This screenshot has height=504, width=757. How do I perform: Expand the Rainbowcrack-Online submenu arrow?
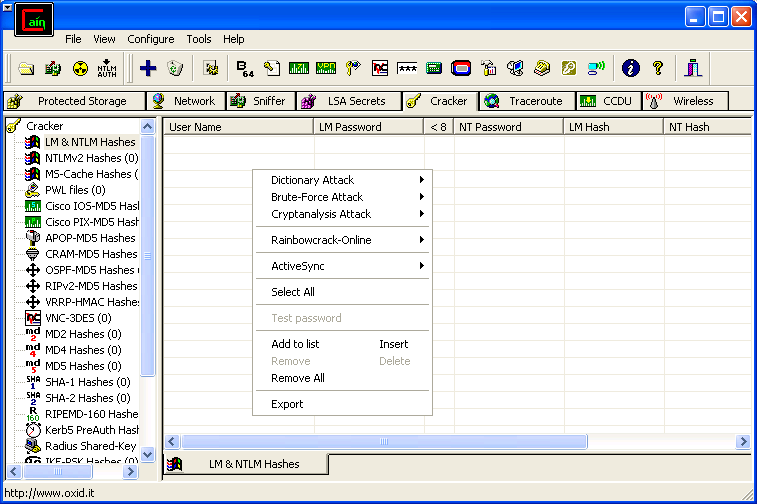(x=421, y=239)
